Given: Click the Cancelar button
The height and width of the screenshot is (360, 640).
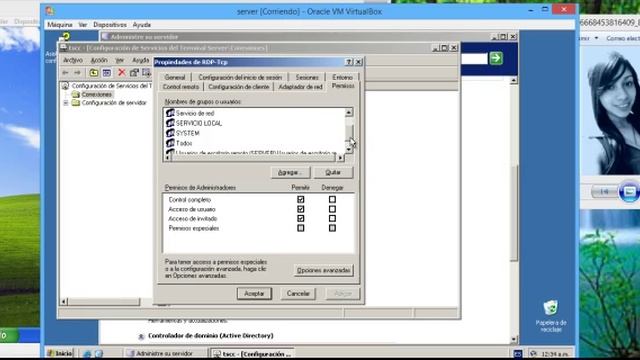Looking at the screenshot, I should 298,293.
